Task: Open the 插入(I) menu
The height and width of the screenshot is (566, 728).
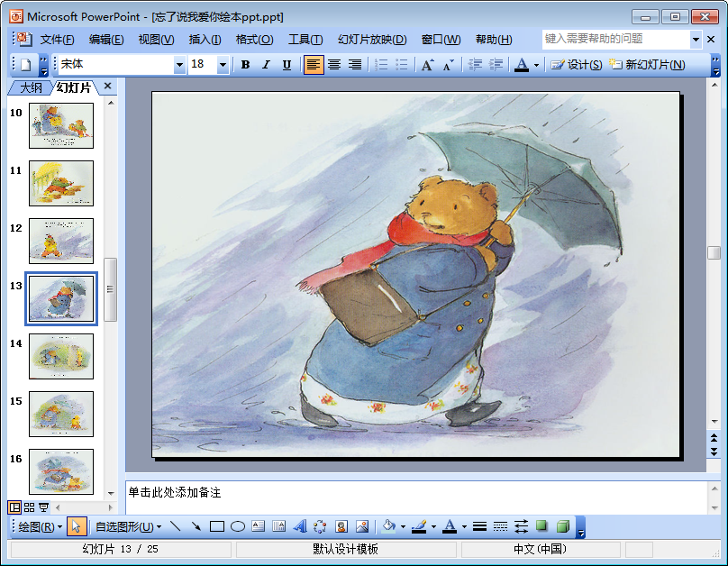Action: coord(205,40)
